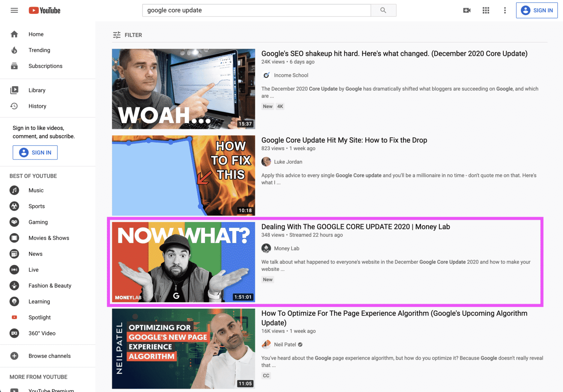This screenshot has width=563, height=392.
Task: Click the Learning lightbulb icon
Action: pyautogui.click(x=14, y=301)
